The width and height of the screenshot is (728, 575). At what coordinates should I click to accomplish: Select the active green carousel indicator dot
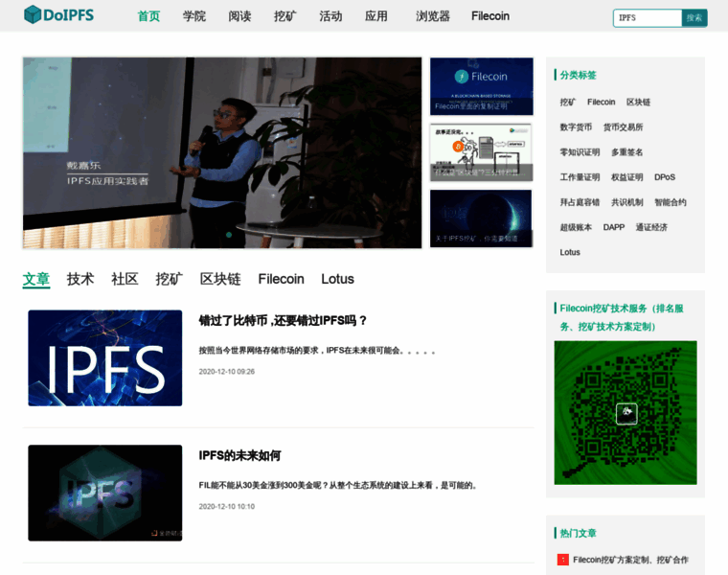pyautogui.click(x=228, y=234)
